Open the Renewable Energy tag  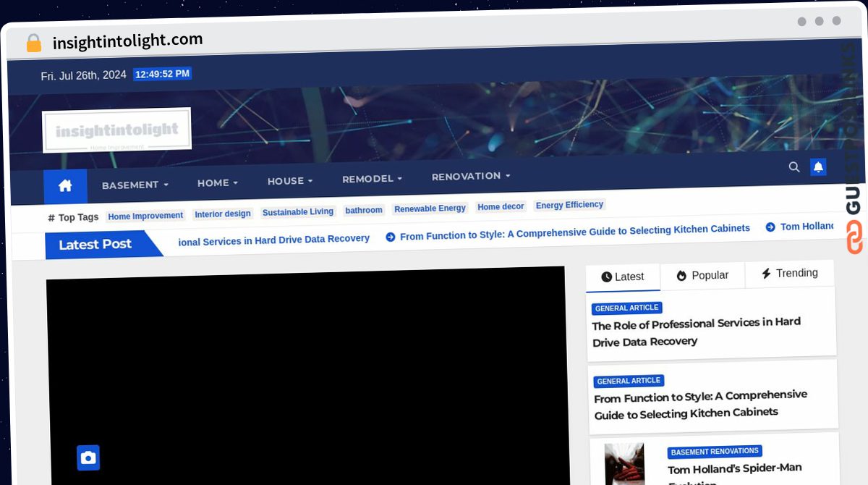tap(430, 208)
